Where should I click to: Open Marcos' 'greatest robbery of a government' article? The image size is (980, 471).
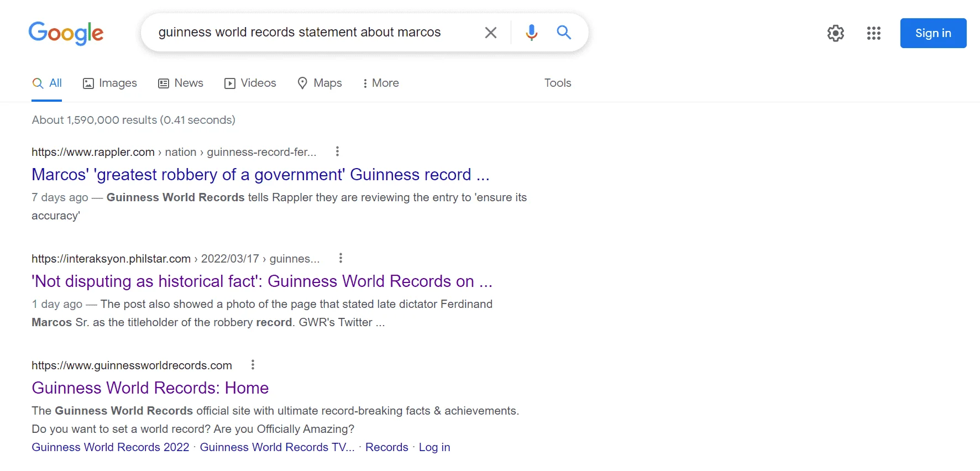(x=260, y=175)
